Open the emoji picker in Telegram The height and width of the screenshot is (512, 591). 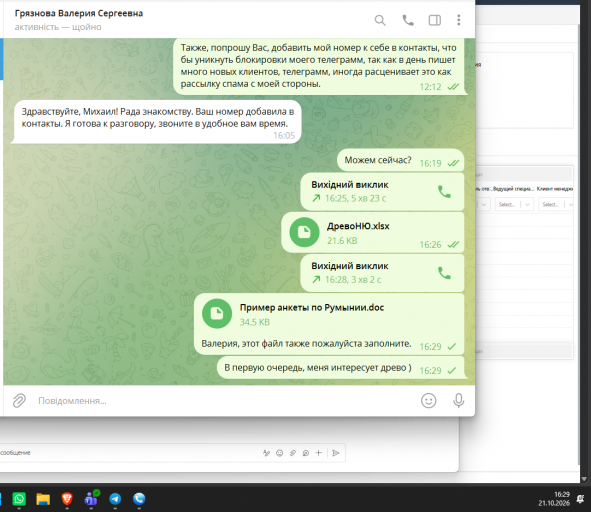pyautogui.click(x=429, y=400)
